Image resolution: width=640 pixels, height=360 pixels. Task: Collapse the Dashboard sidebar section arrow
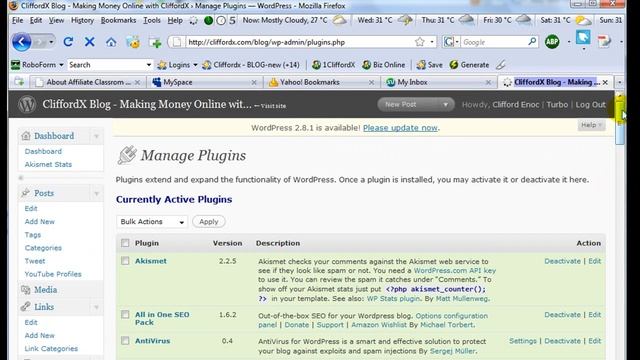[x=97, y=136]
